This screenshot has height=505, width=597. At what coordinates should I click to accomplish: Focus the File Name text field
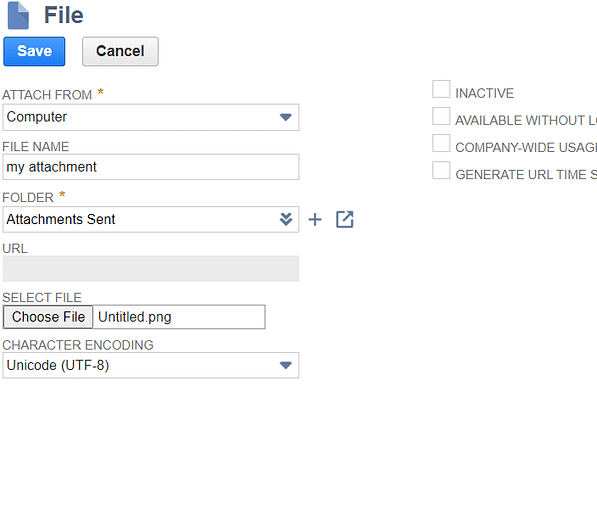(151, 167)
